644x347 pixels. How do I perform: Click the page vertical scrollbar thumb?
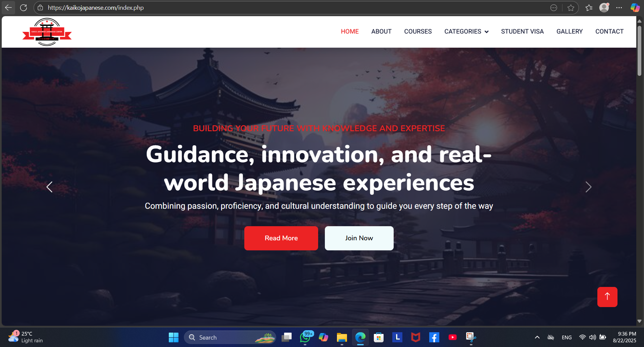pyautogui.click(x=639, y=50)
